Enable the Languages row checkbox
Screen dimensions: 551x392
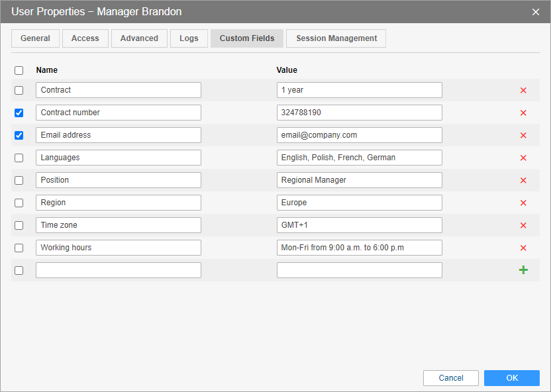(19, 158)
